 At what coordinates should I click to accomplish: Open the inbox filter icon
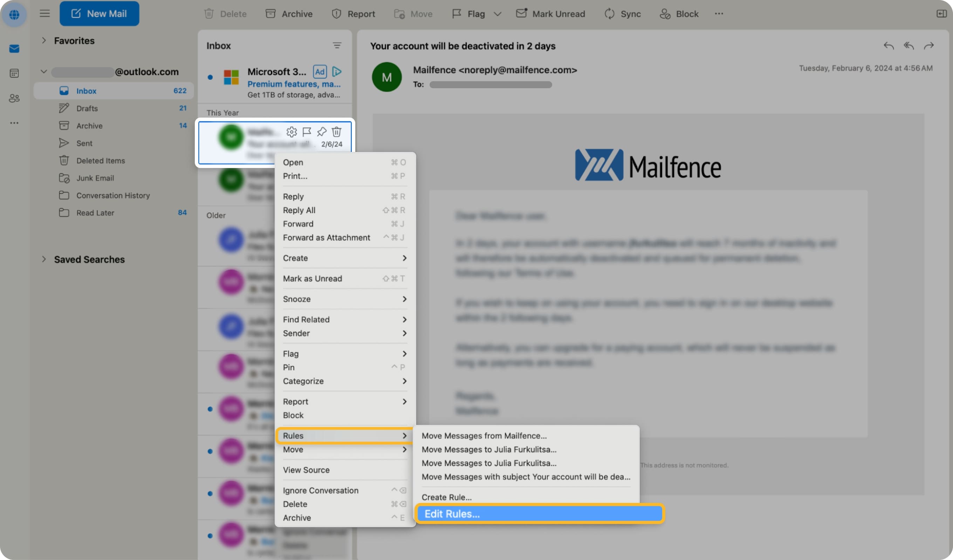tap(337, 45)
